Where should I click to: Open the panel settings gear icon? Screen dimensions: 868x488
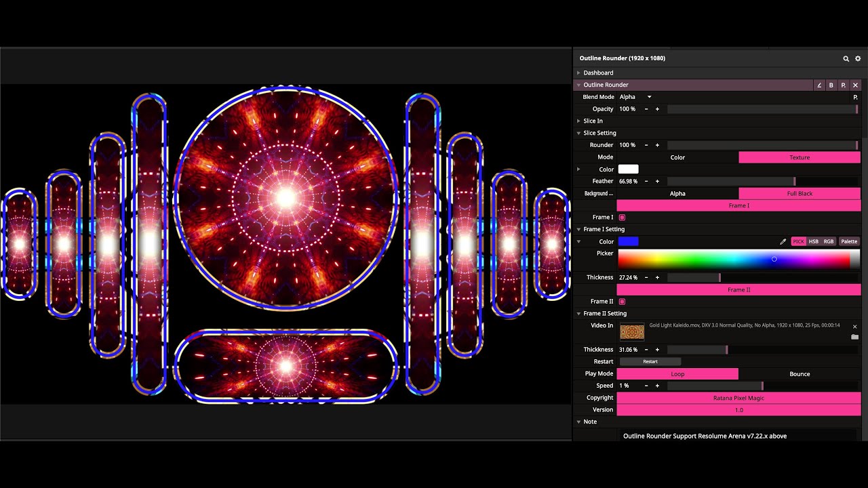(x=858, y=59)
